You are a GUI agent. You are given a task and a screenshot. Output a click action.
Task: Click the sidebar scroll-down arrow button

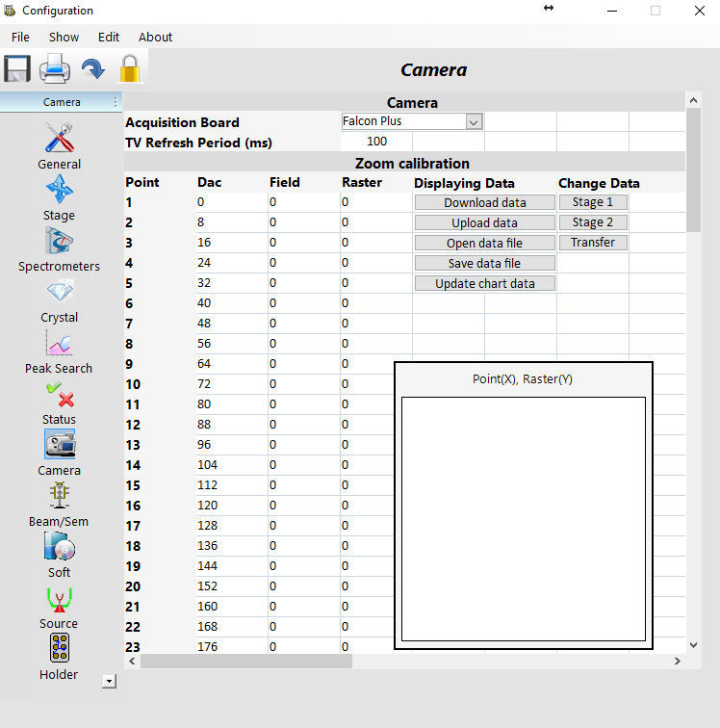pos(109,681)
